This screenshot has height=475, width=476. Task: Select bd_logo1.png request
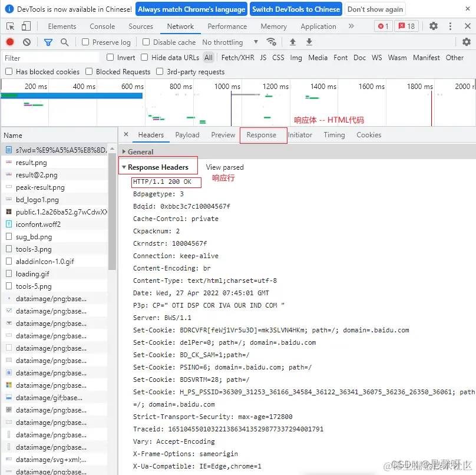pos(55,200)
